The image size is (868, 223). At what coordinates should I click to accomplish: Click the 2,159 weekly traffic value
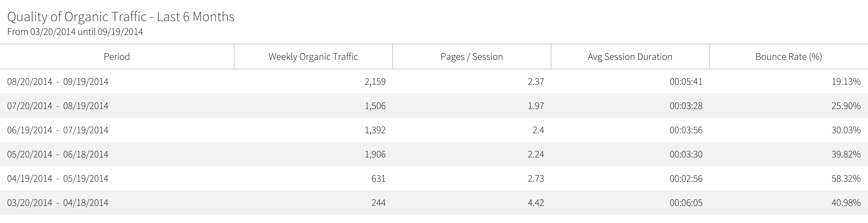point(375,82)
